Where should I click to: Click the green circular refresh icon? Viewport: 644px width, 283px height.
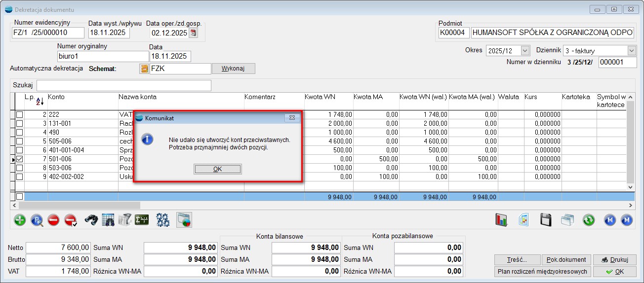[588, 220]
